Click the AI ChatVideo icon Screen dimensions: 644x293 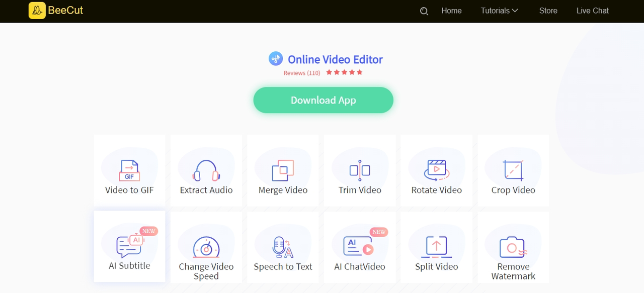click(358, 247)
